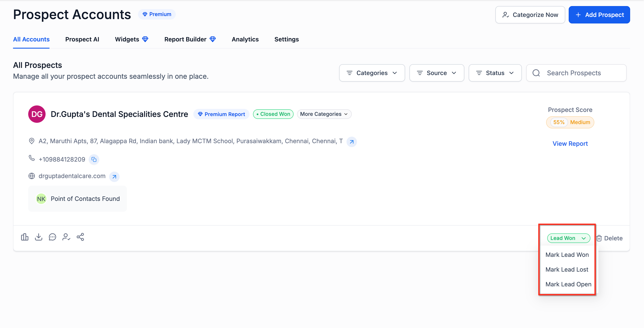Expand the Categories filter dropdown

click(372, 73)
